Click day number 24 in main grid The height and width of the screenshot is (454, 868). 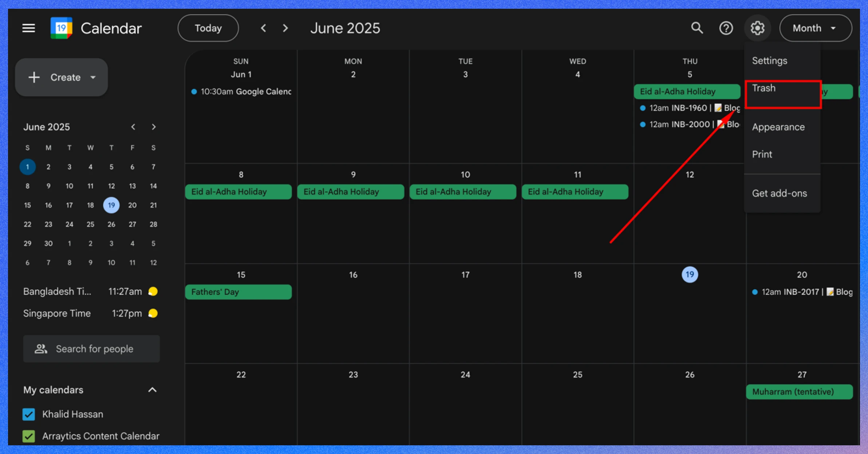465,375
